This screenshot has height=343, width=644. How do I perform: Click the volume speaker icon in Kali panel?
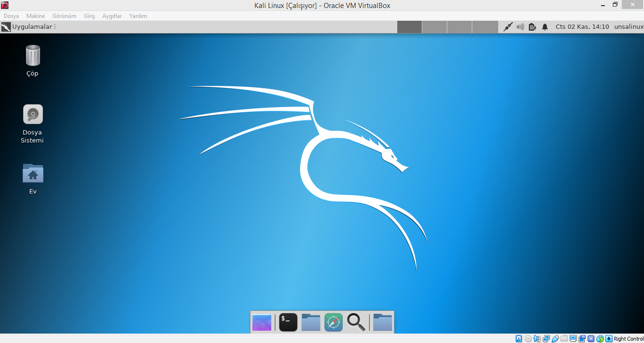coord(520,27)
